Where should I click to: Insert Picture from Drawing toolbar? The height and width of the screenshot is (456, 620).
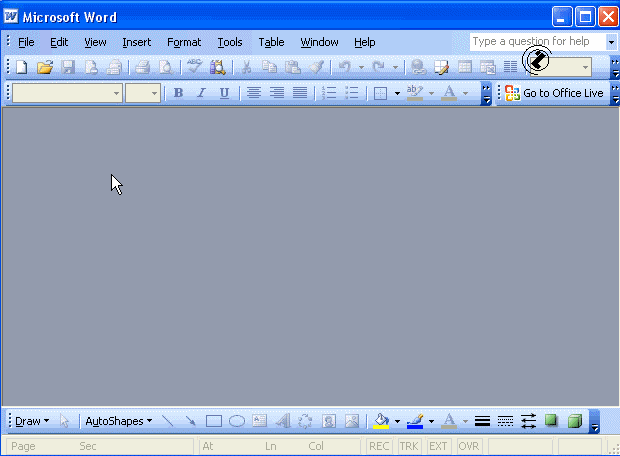coord(352,421)
